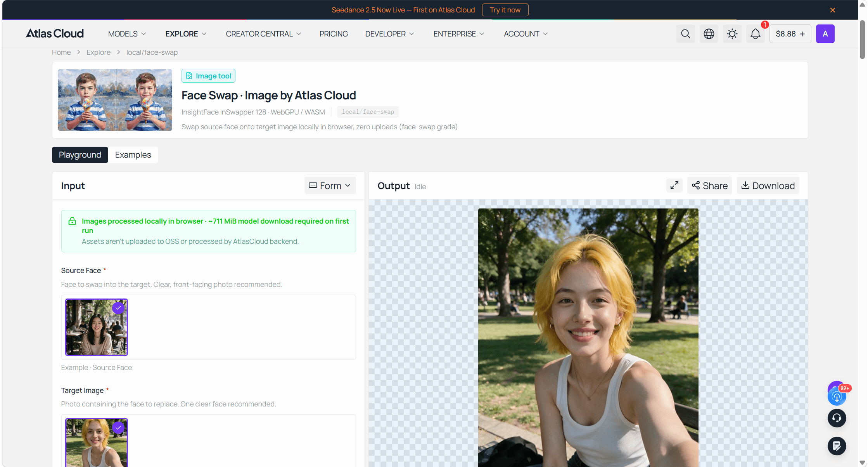
Task: Select the Source Face example thumbnail
Action: coord(97,327)
